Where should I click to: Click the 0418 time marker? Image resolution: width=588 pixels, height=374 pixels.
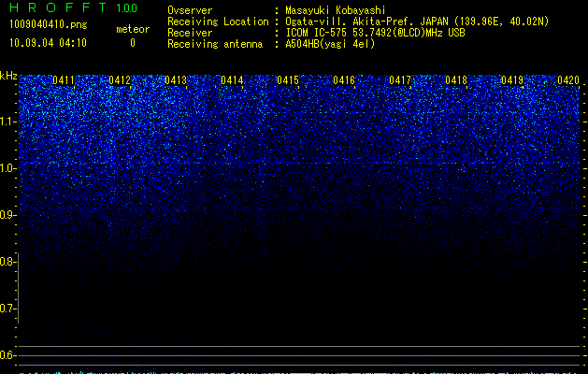coord(456,80)
